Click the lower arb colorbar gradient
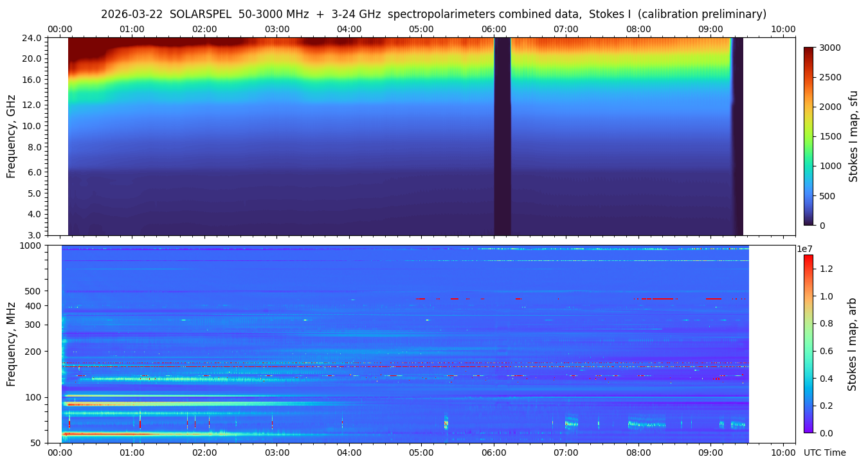Image resolution: width=868 pixels, height=466 pixels. tap(808, 344)
